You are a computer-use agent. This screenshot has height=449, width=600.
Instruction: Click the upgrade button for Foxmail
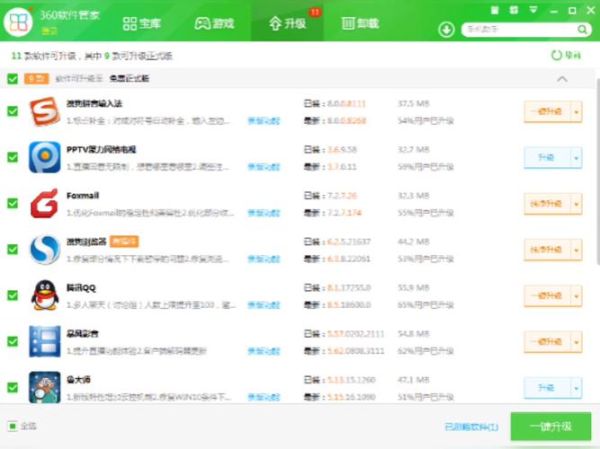547,204
